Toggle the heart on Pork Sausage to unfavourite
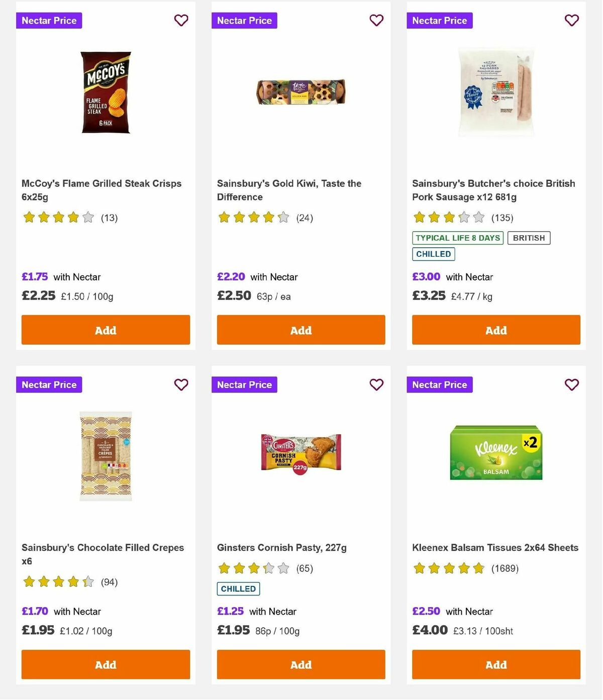603x700 pixels. (571, 21)
